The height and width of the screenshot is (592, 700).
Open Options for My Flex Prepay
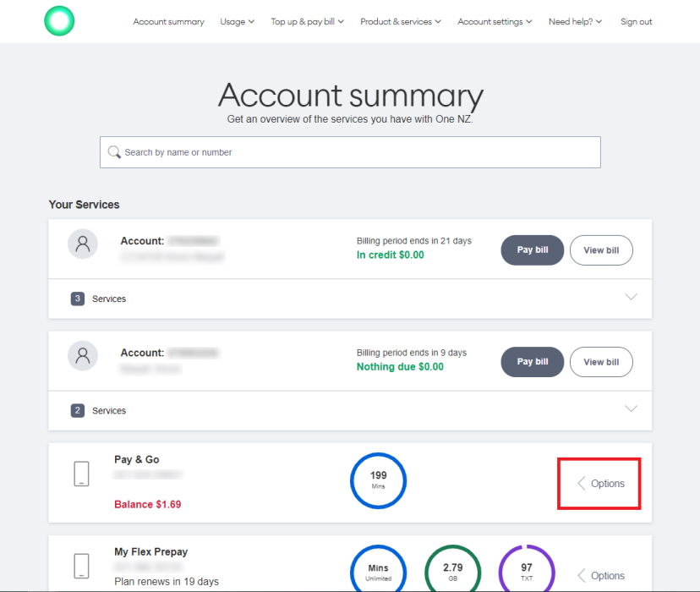[601, 575]
